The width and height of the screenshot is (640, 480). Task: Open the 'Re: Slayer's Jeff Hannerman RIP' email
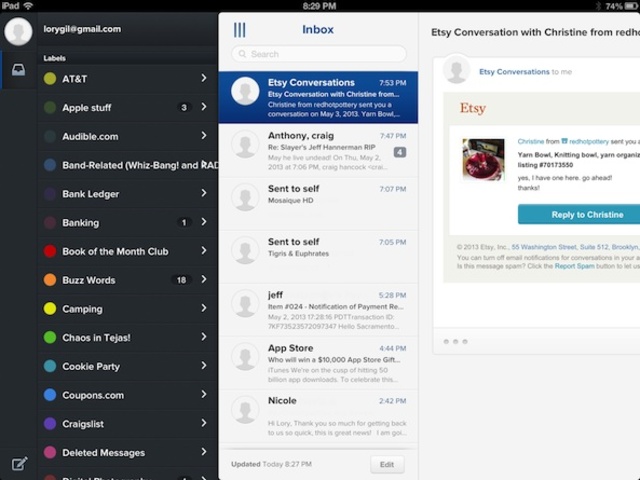[x=318, y=150]
